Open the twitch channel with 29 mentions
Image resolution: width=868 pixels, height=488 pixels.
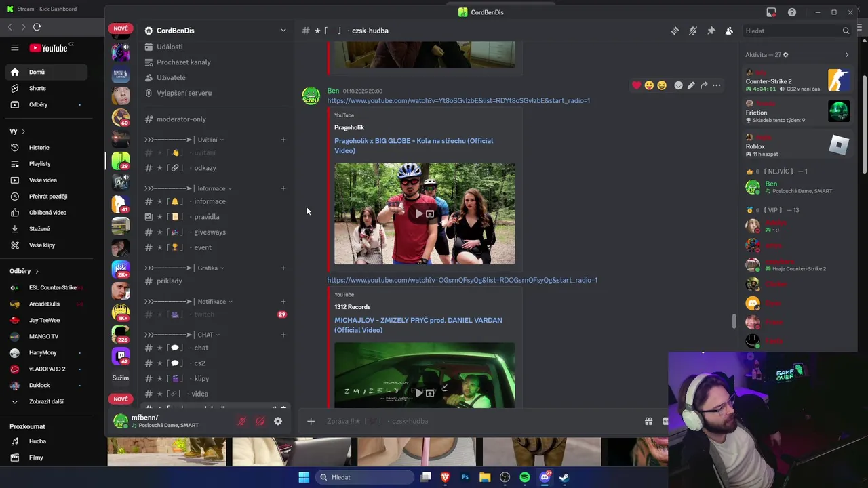click(x=216, y=314)
